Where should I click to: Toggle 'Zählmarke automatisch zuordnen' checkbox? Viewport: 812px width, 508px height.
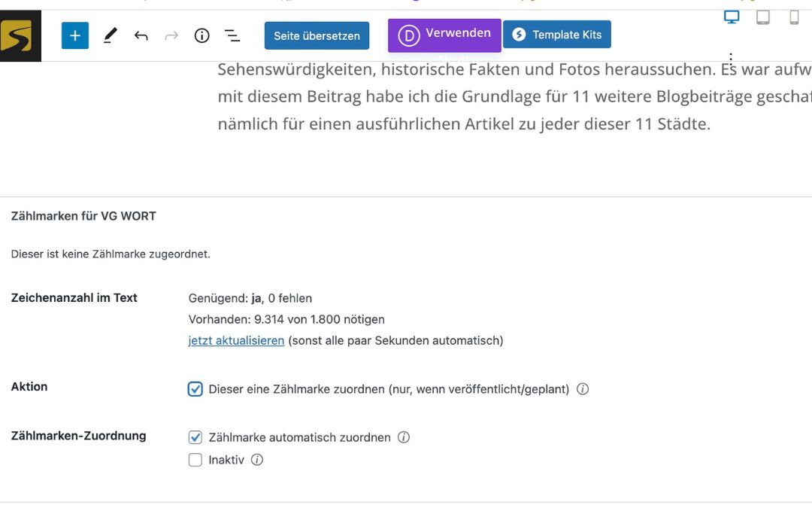pos(195,437)
